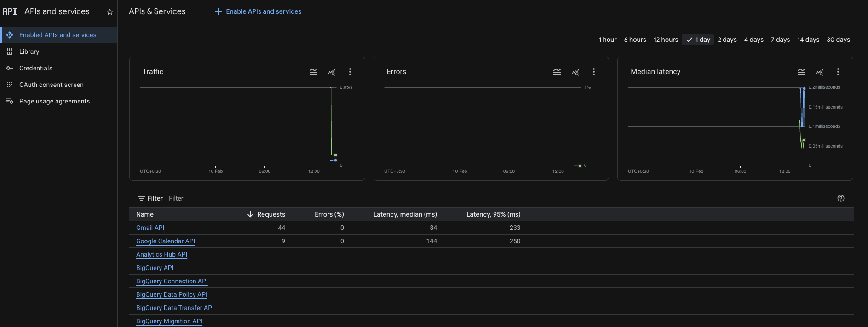This screenshot has height=327, width=868.
Task: Sort by Latency, median (ms) column
Action: (x=405, y=214)
